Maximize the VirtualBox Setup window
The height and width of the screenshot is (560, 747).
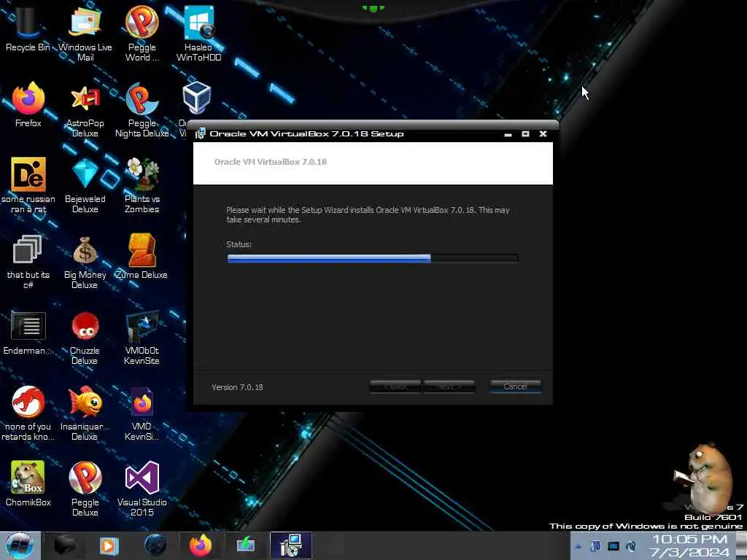[525, 134]
